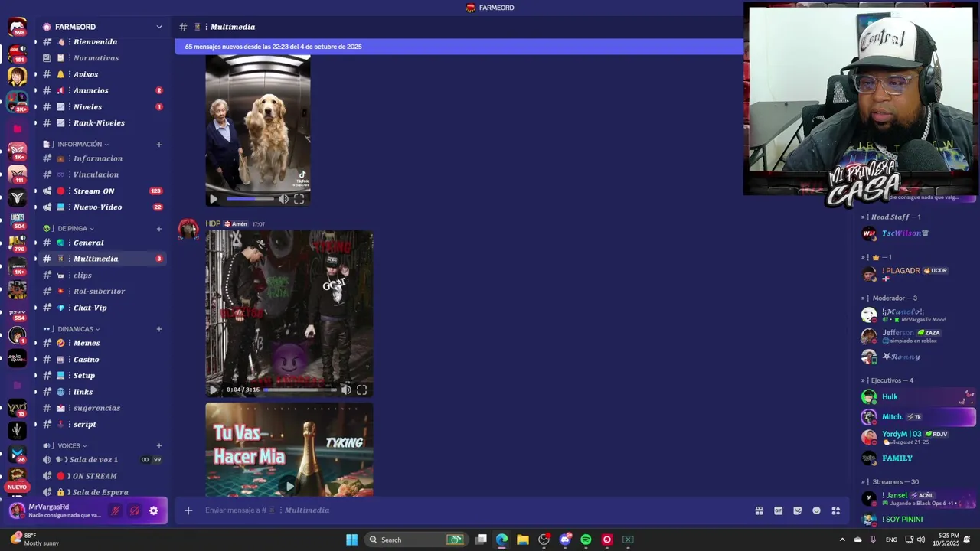This screenshot has width=980, height=551.
Task: Open HDP's avatar in chat
Action: (x=188, y=229)
